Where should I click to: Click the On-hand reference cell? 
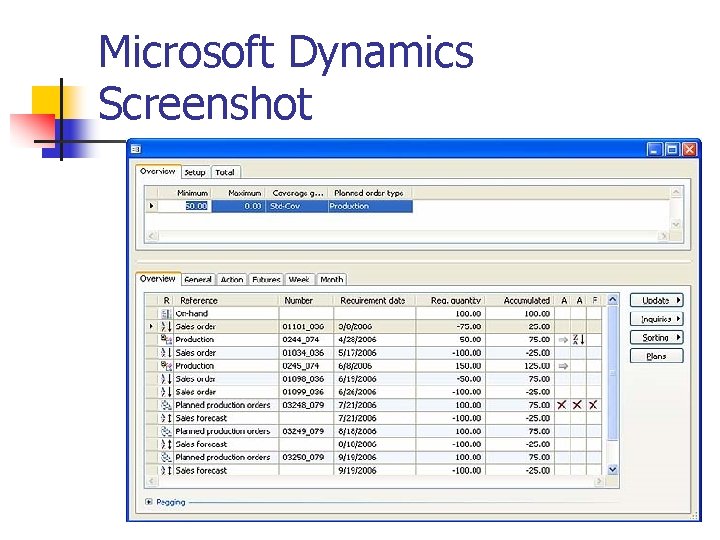[225, 314]
